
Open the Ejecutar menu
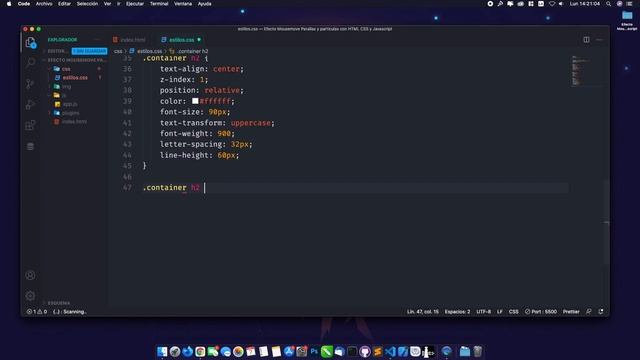coord(135,4)
